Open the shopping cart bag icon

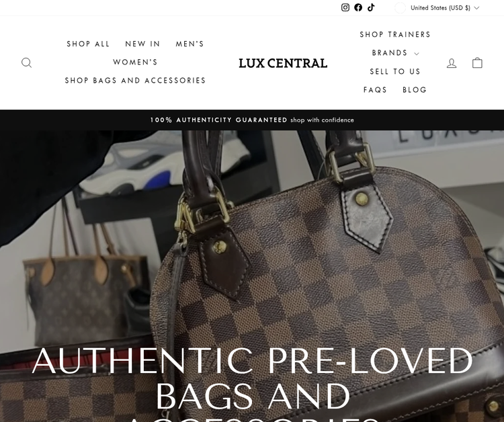pyautogui.click(x=477, y=62)
